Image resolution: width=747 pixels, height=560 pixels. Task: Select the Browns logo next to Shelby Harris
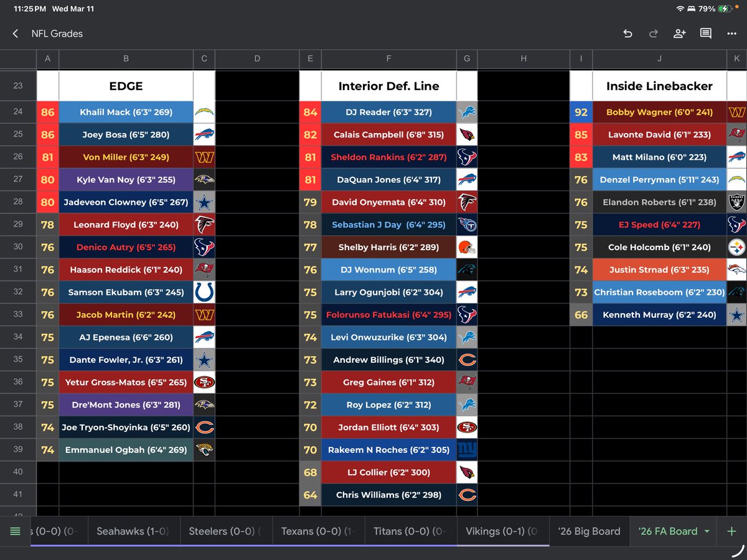(467, 247)
